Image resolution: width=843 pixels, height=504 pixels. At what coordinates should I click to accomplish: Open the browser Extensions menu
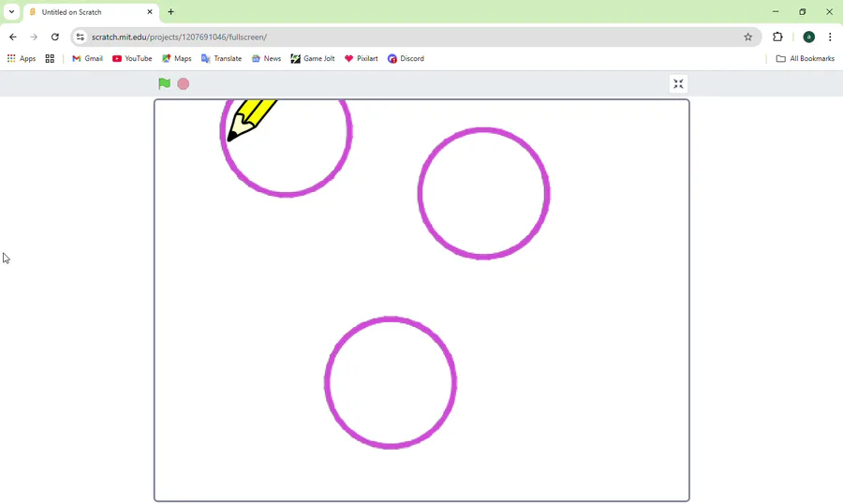777,37
